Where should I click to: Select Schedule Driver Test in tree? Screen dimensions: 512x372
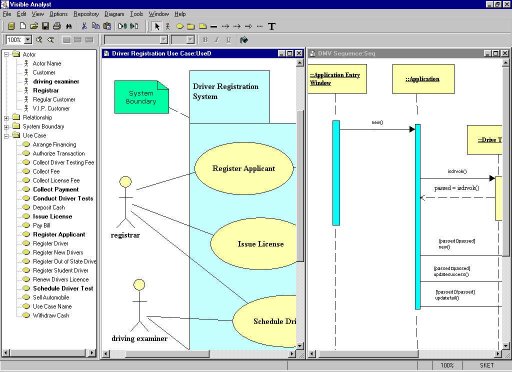tap(63, 288)
